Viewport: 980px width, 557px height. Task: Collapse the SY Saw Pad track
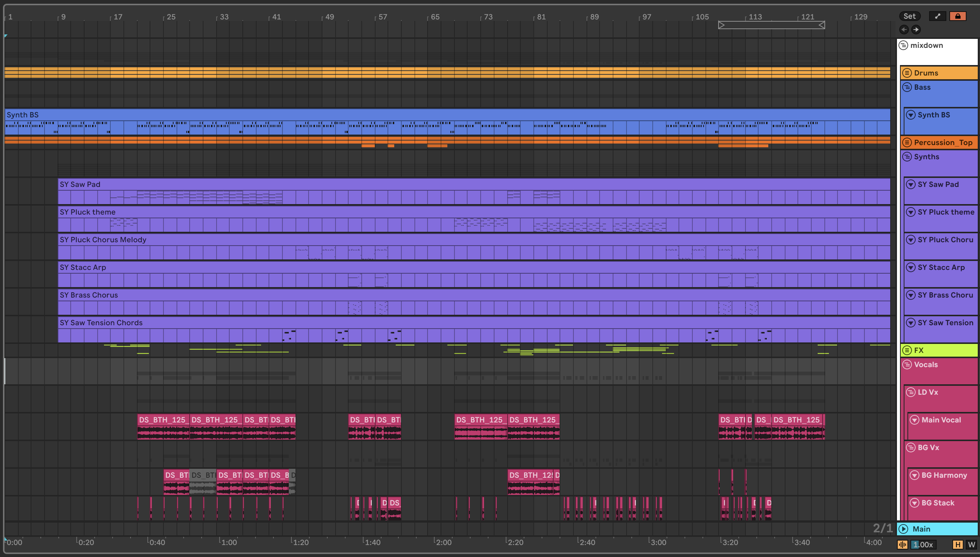pos(911,184)
